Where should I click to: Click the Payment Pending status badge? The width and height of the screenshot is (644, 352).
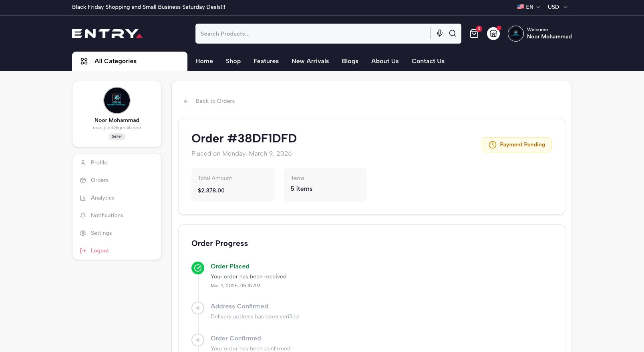pyautogui.click(x=517, y=145)
